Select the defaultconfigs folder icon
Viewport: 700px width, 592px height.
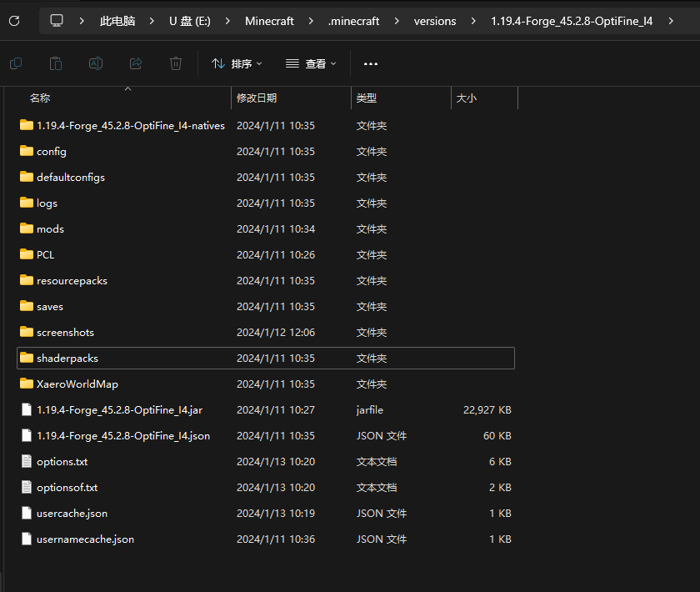(27, 177)
